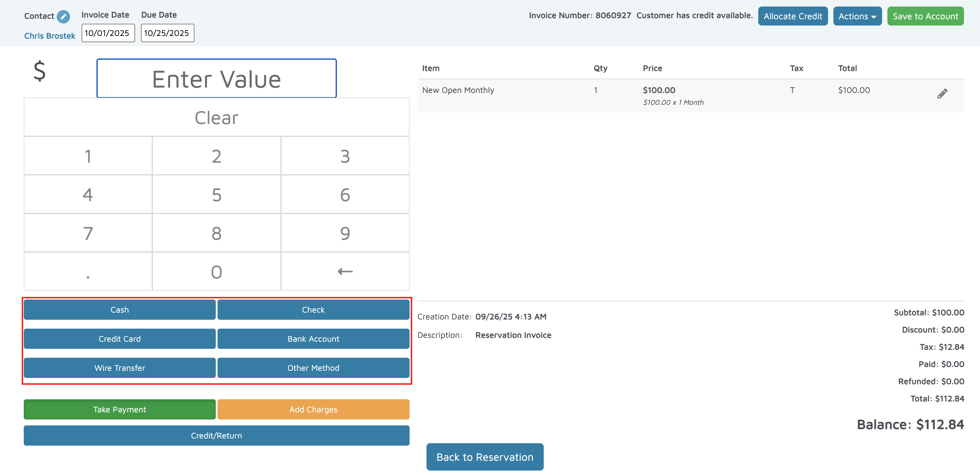Image resolution: width=980 pixels, height=475 pixels.
Task: Go Back to Reservation
Action: (485, 457)
